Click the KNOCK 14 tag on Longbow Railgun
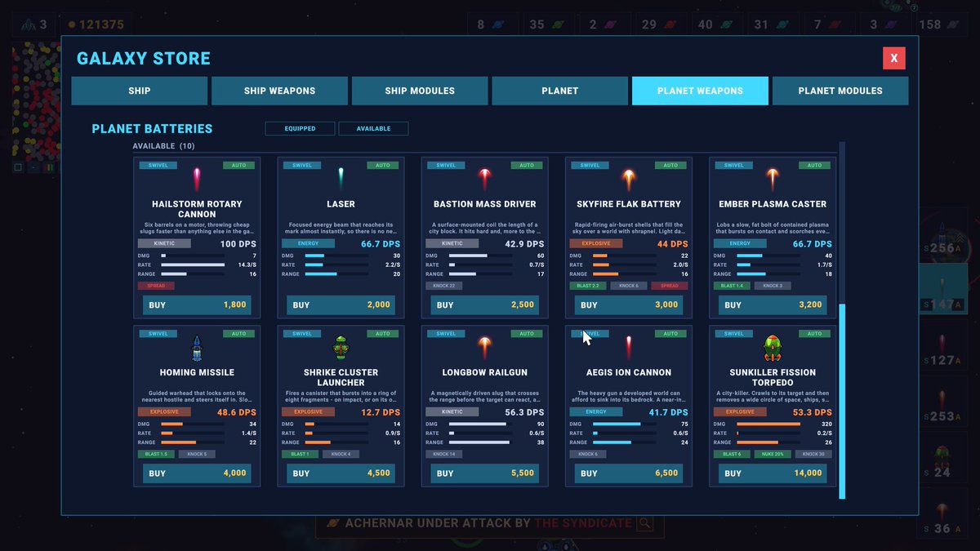 coord(444,454)
